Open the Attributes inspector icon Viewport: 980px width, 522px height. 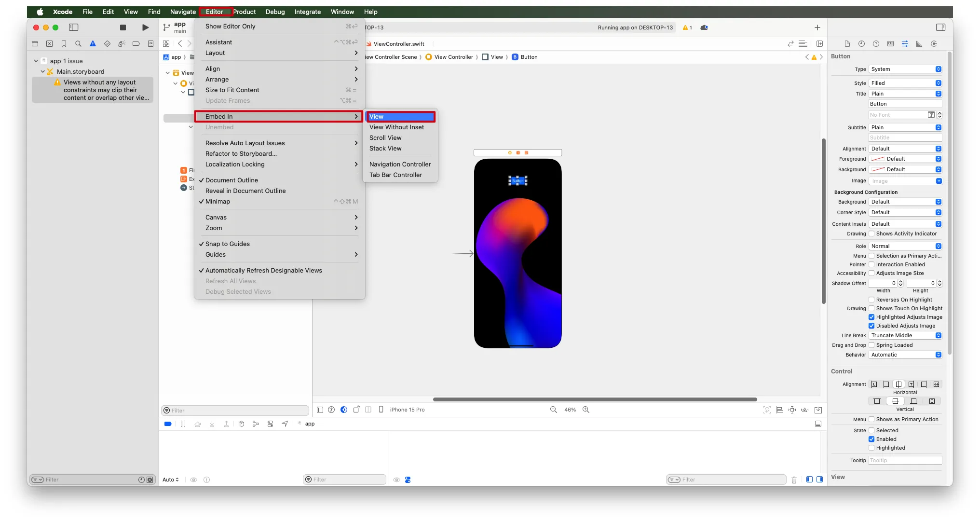(x=905, y=44)
